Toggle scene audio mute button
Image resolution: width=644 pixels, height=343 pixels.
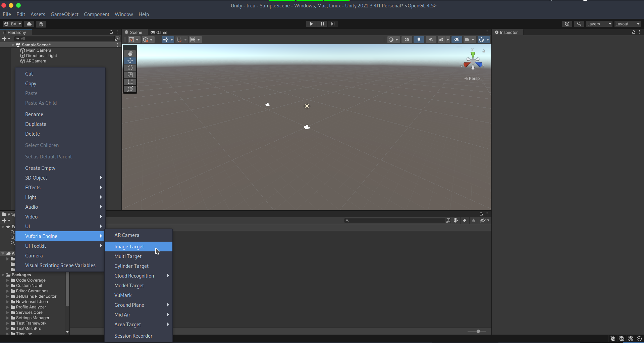point(431,40)
